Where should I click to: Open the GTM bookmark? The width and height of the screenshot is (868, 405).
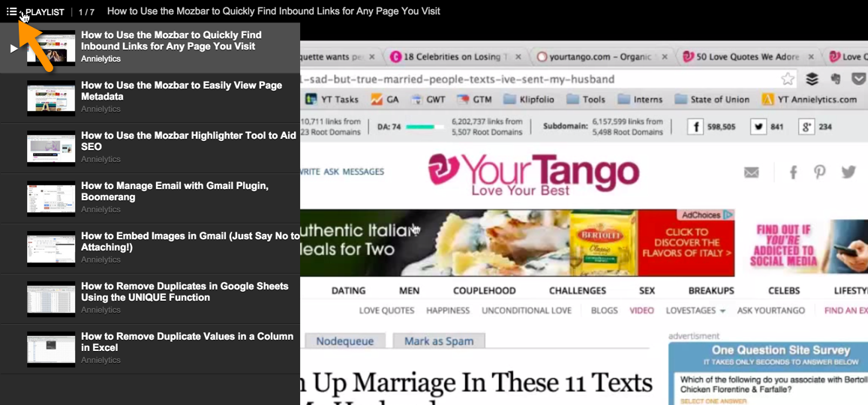pyautogui.click(x=474, y=100)
